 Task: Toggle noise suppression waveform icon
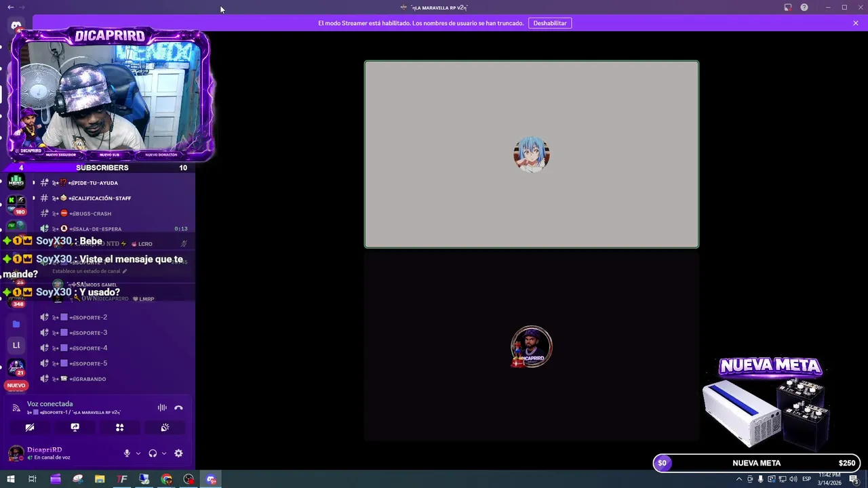click(162, 408)
